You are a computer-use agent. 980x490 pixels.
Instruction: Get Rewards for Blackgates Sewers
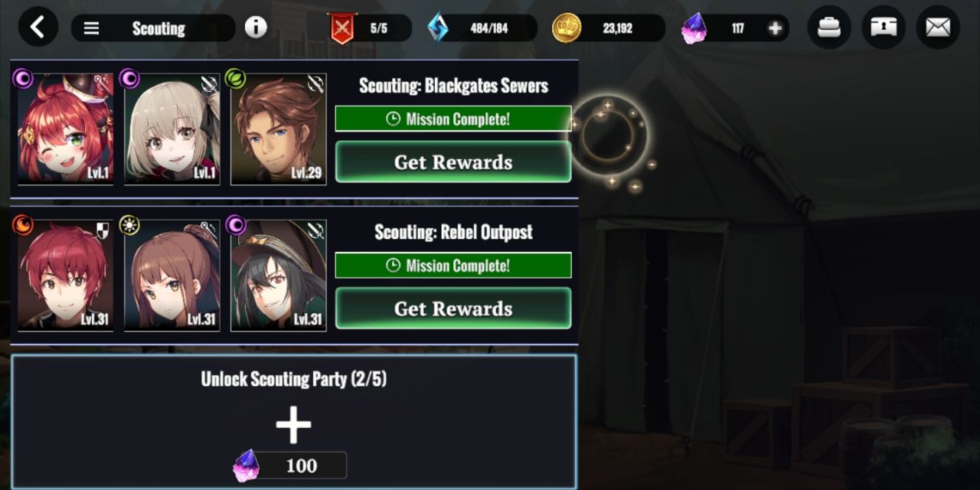coord(453,162)
